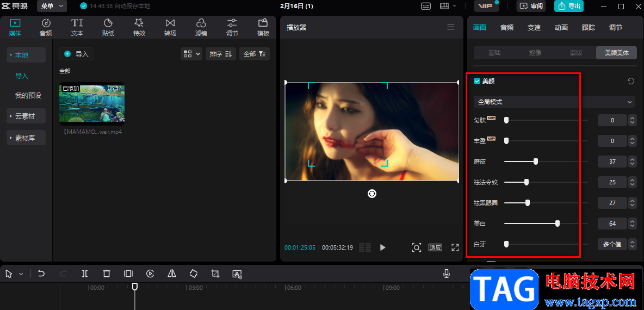Play the video in the player
The image size is (644, 310).
coord(383,247)
